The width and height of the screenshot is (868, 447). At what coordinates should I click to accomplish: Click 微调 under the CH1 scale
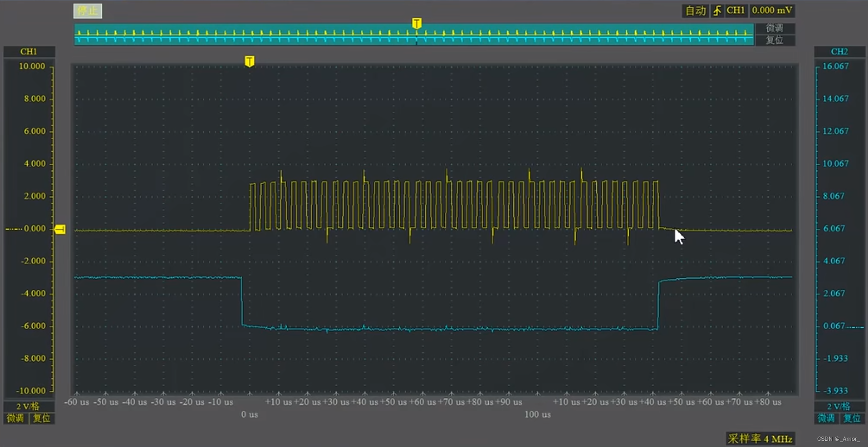15,418
